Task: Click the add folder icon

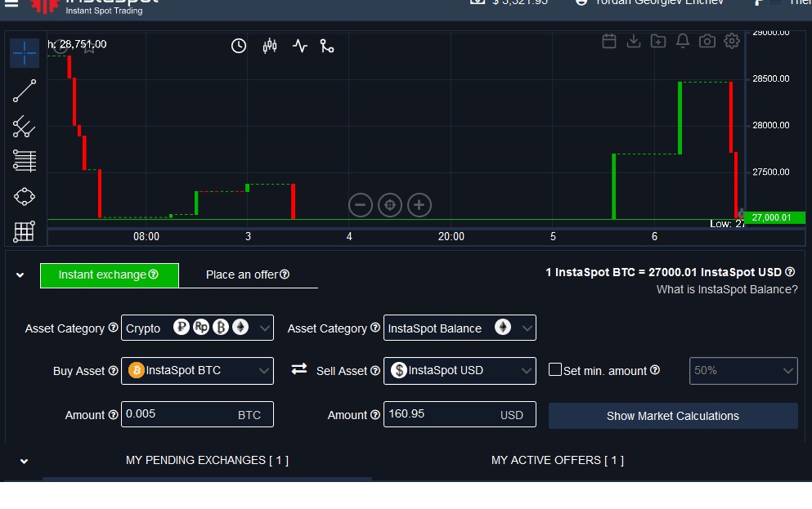Action: pyautogui.click(x=658, y=41)
